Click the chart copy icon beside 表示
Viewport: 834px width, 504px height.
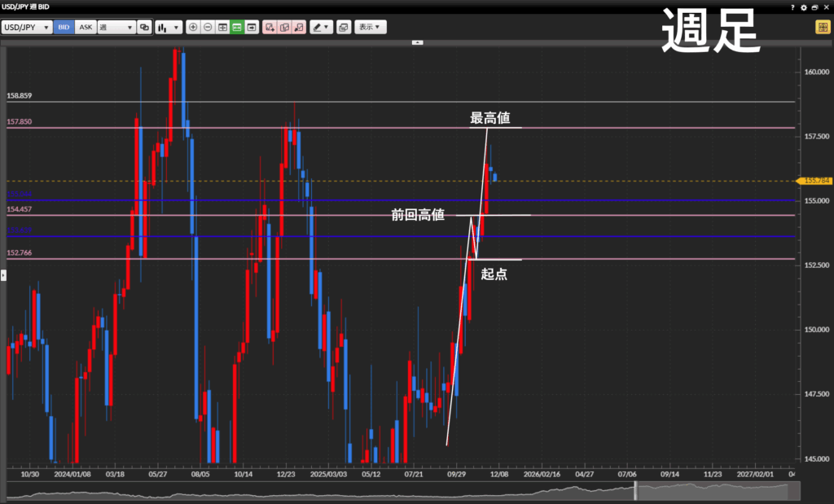click(x=344, y=27)
